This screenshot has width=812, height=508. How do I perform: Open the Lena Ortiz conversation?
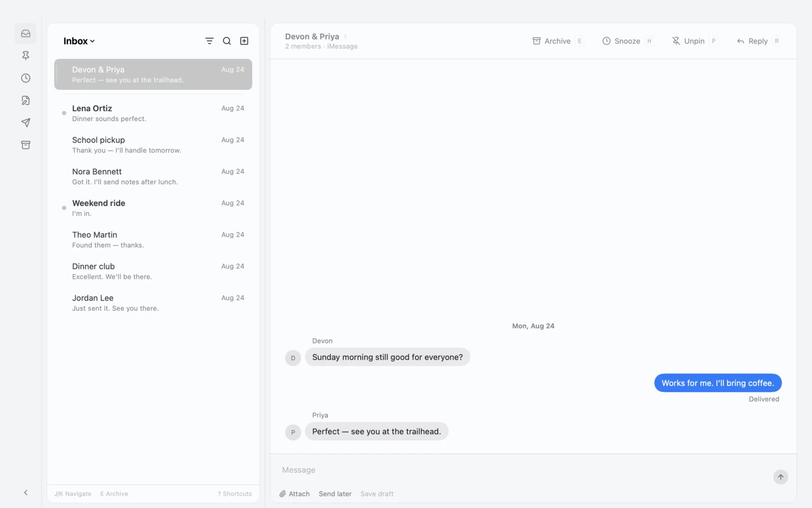coord(153,113)
